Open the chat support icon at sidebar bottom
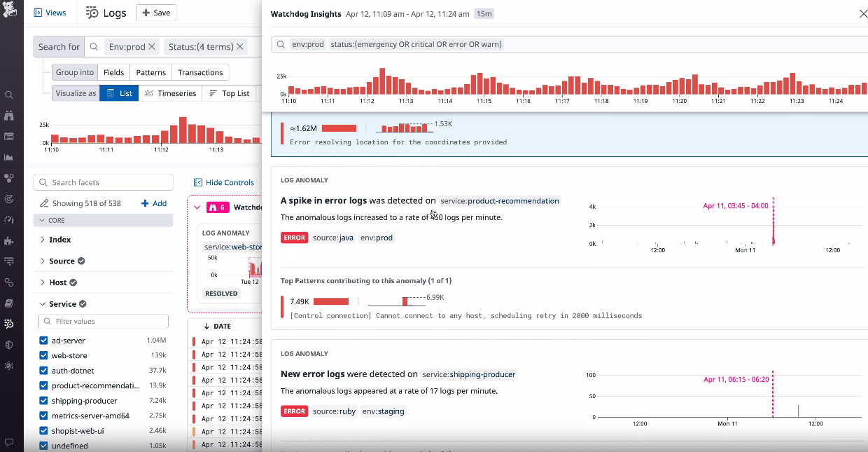Screen dimensions: 868x452 (9, 442)
